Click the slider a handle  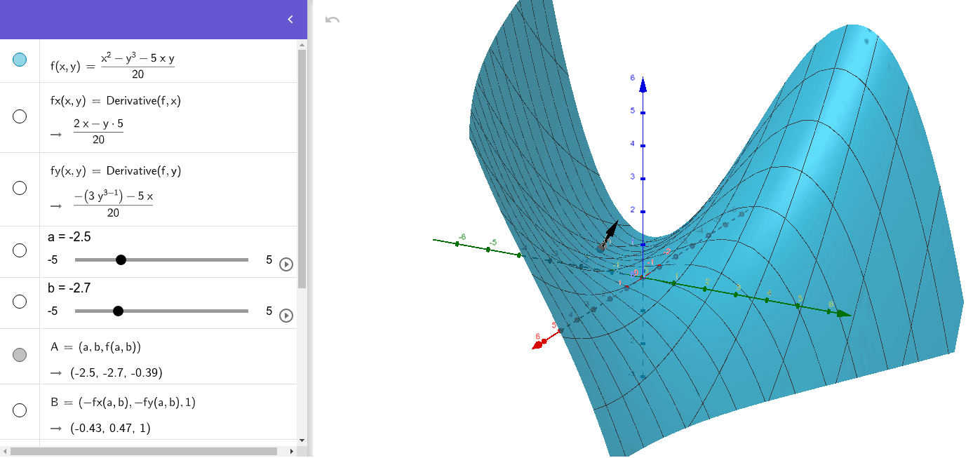click(121, 260)
